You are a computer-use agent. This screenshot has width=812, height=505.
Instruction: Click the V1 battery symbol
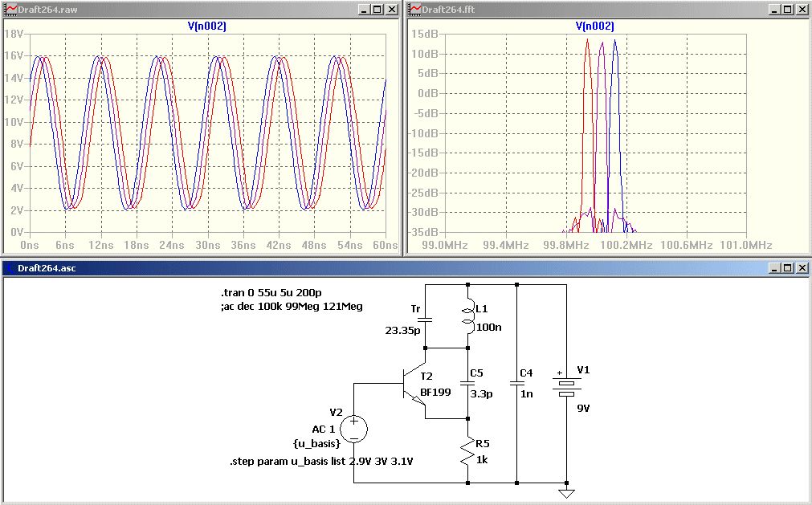566,385
